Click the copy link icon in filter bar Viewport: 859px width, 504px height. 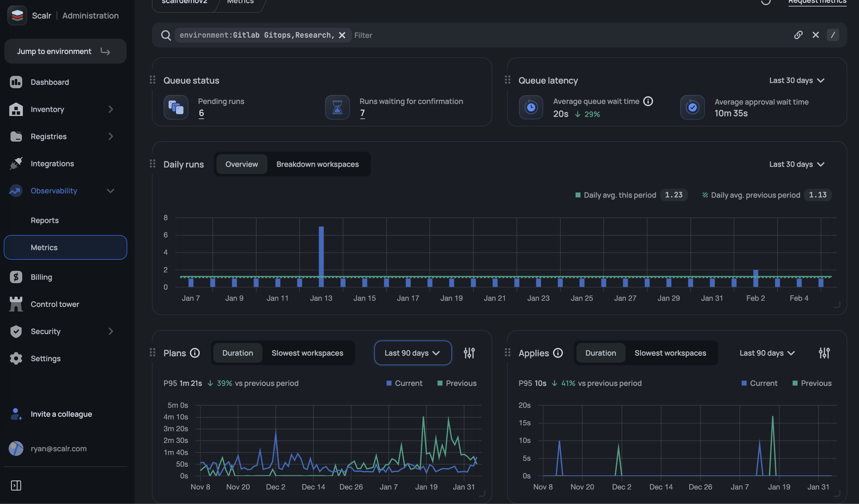(x=798, y=35)
